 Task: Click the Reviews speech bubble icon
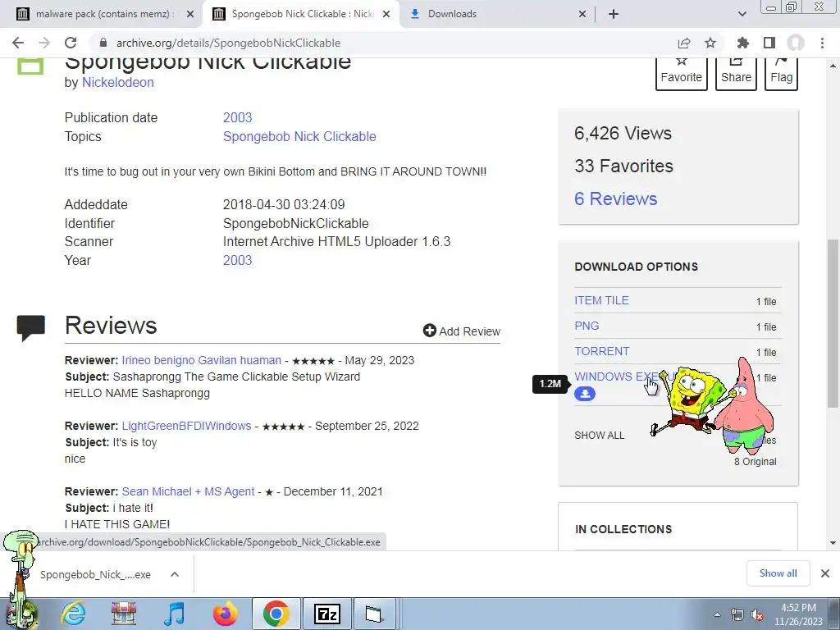30,328
